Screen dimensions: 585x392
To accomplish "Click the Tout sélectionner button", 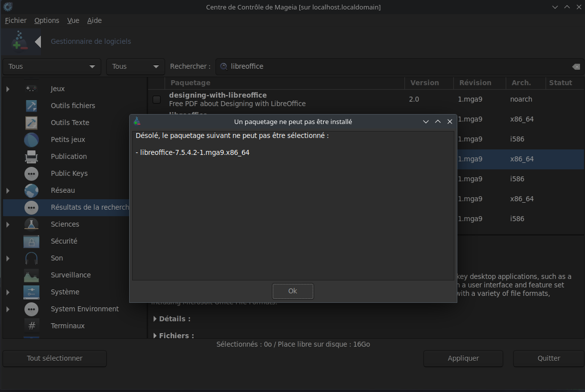I will 54,359.
